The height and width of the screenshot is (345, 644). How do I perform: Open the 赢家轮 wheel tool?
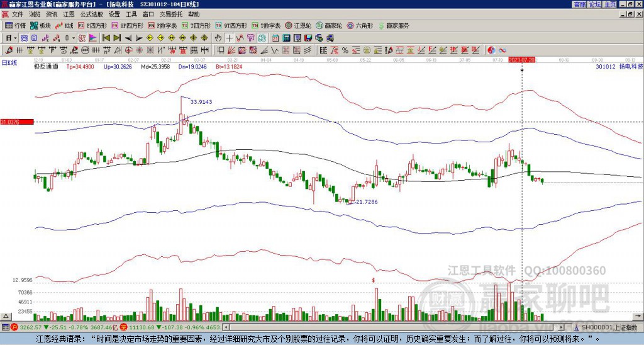coord(329,25)
